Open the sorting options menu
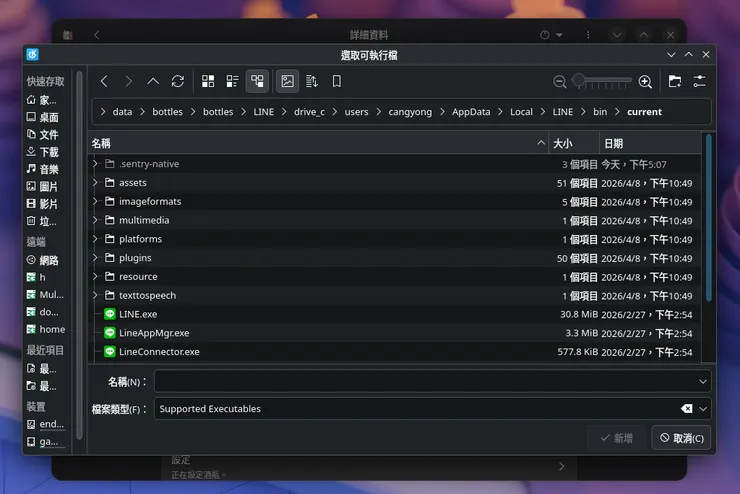Screen dimensions: 740x494 (312, 81)
